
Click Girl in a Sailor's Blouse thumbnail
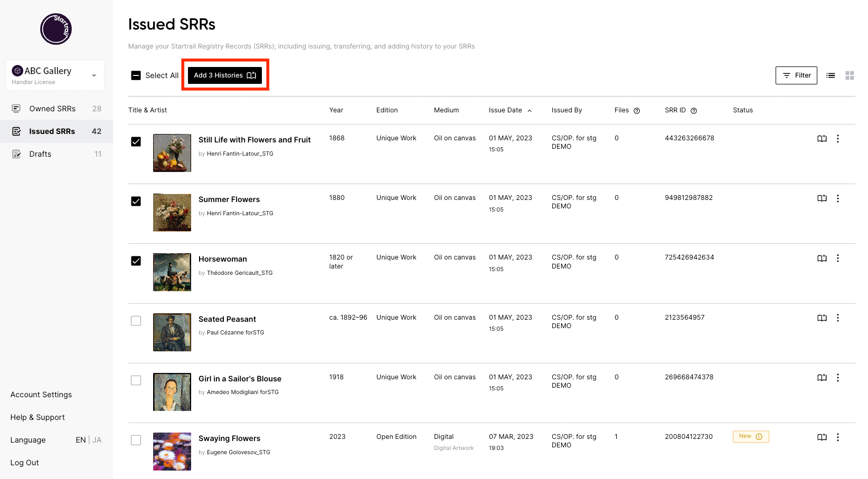pos(172,392)
